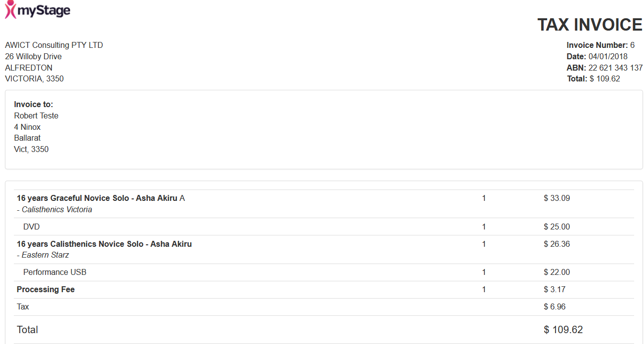Click the bottom Total amount $ 109.62
Image resolution: width=644 pixels, height=344 pixels.
tap(563, 330)
